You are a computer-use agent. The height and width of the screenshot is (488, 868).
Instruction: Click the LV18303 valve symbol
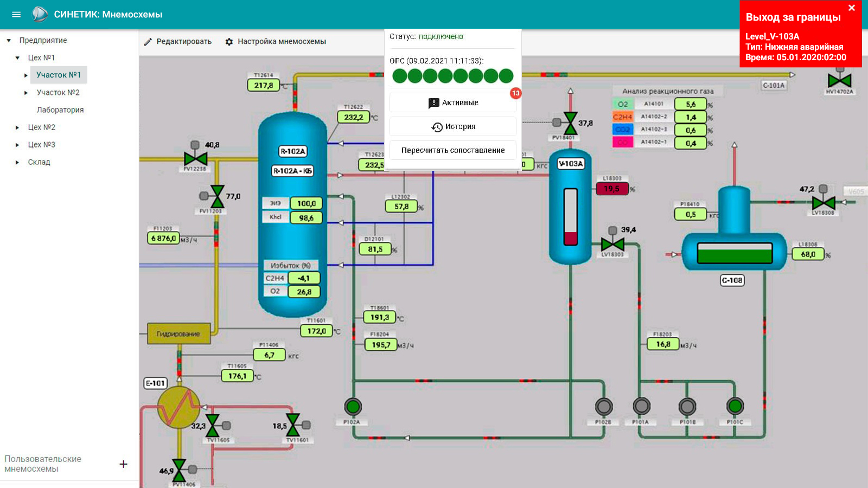pyautogui.click(x=612, y=245)
